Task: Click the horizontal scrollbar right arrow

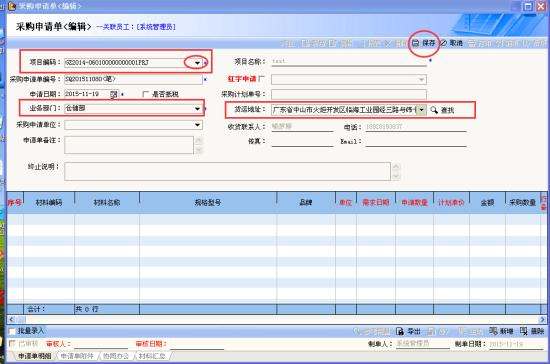Action: tap(542, 319)
